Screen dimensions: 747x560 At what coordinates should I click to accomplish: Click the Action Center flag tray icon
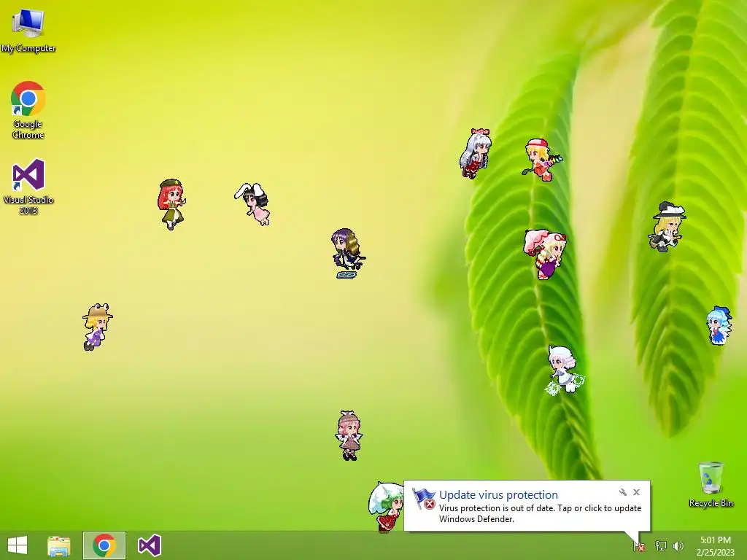[638, 546]
